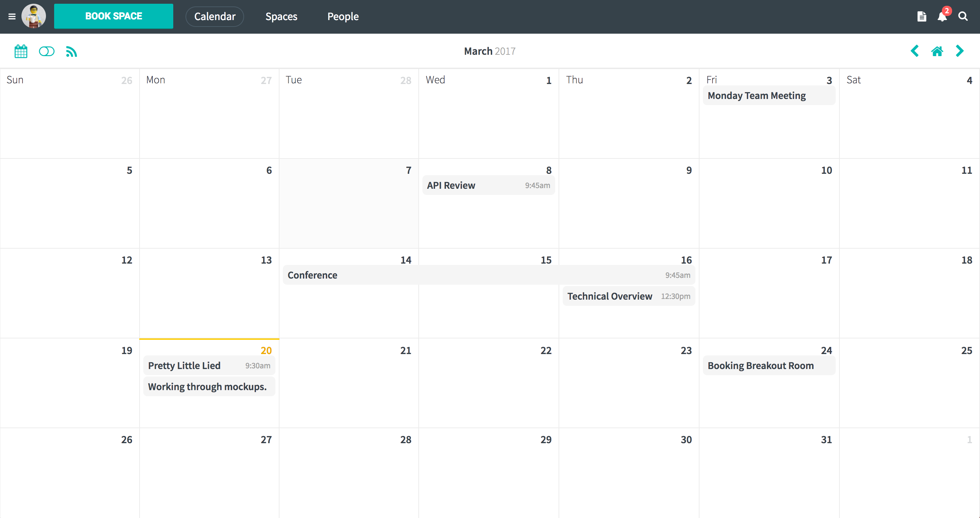
Task: Open Booking Breakout Room event
Action: (769, 365)
